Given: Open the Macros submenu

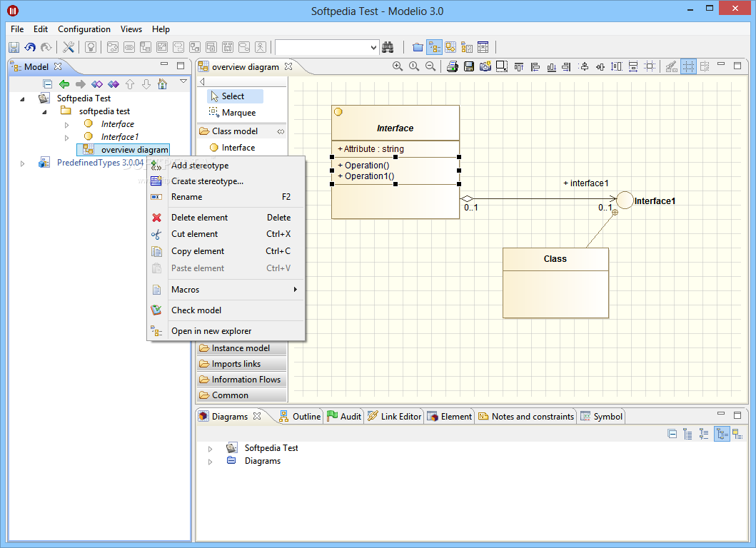Looking at the screenshot, I should 226,290.
